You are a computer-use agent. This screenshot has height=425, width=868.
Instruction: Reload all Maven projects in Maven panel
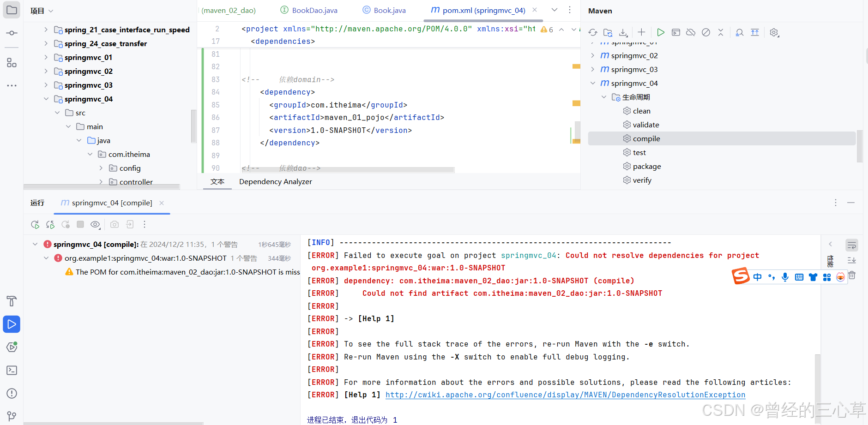(x=593, y=32)
